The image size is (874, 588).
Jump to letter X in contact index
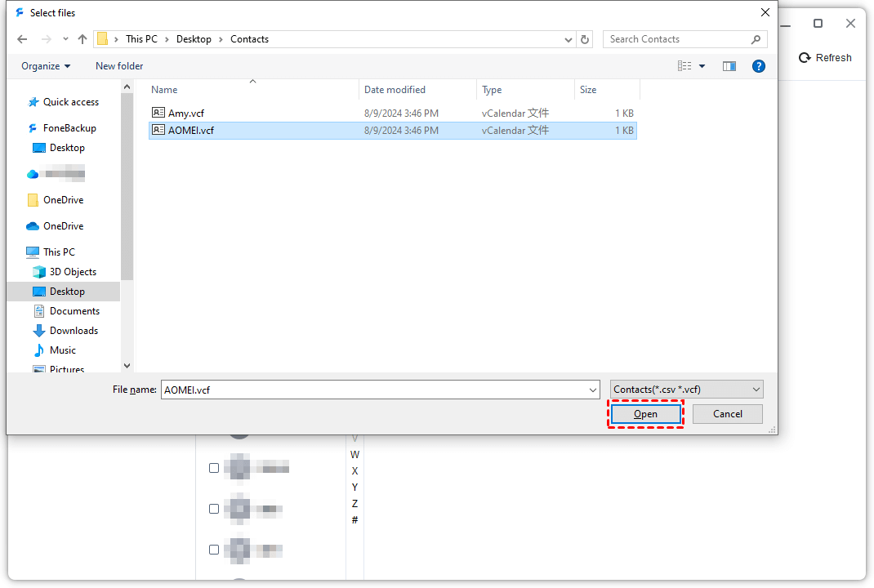(355, 471)
